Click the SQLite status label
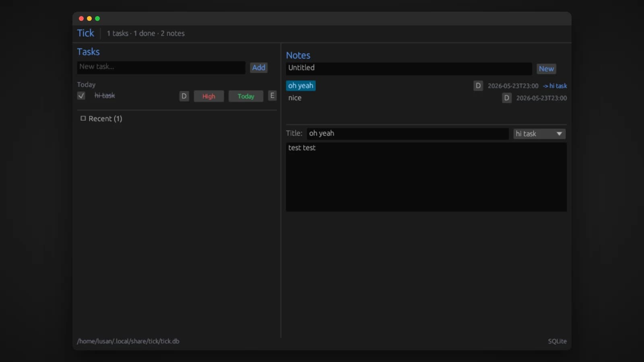Screen dimensions: 644x362 (557, 341)
